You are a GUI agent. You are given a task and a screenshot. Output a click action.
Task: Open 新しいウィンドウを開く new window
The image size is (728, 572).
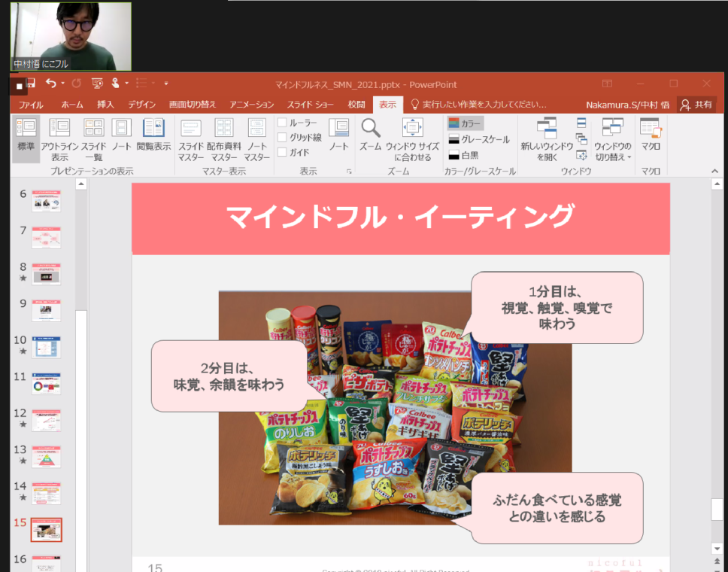point(547,139)
